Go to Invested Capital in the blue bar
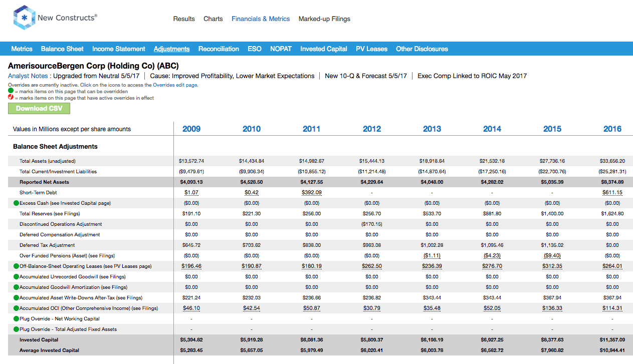This screenshot has height=364, width=633. 324,49
